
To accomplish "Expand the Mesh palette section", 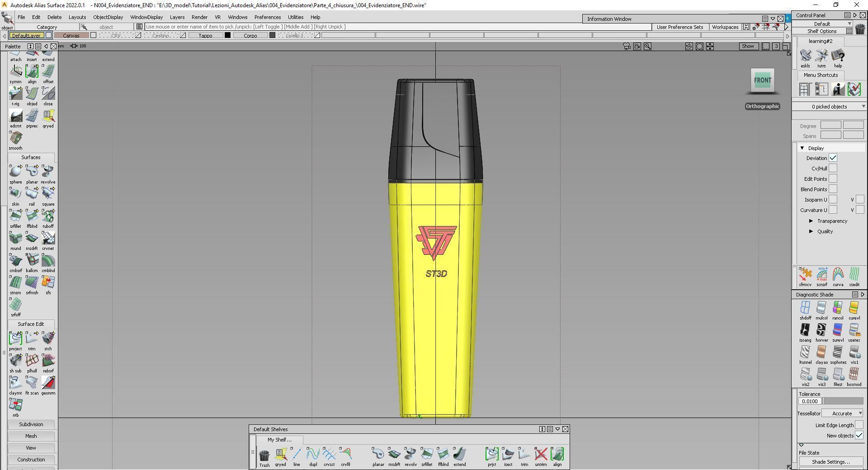I will (x=31, y=436).
